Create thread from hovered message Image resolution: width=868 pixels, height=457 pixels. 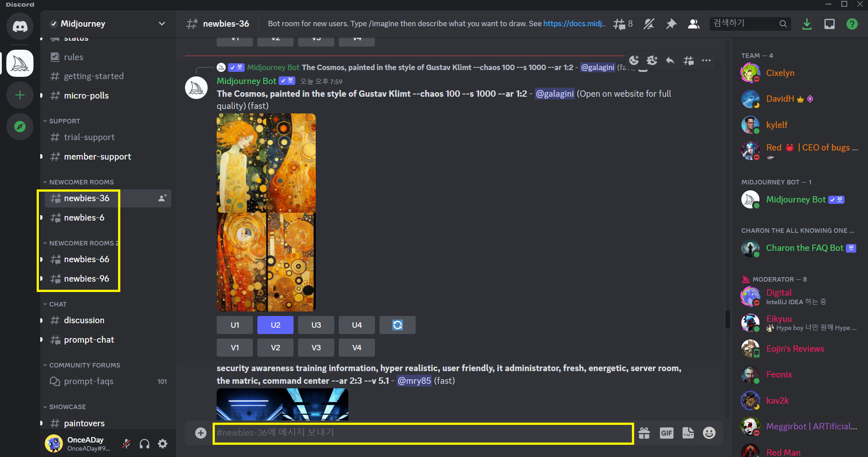click(x=688, y=61)
